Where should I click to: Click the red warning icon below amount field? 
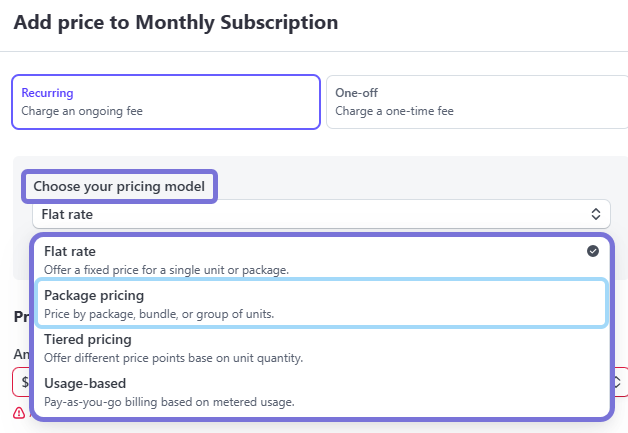coord(19,413)
